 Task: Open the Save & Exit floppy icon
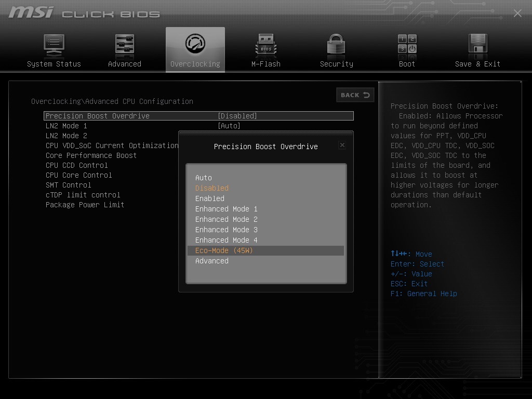tap(478, 44)
